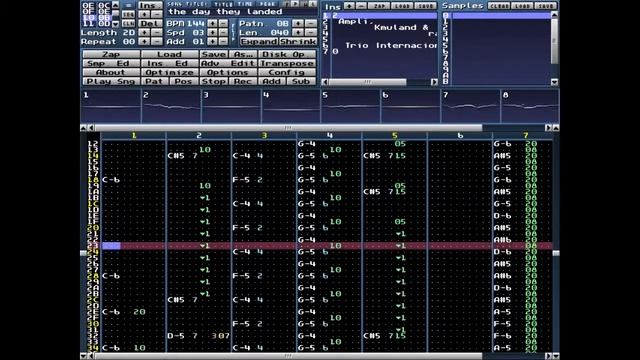Clear sample via Samples Clear
This screenshot has height=360, width=640.
(499, 6)
